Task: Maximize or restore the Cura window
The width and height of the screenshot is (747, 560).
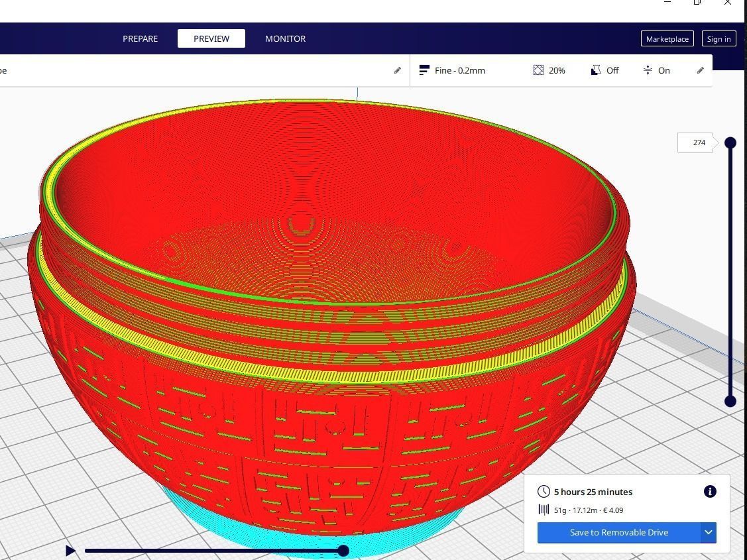Action: coord(697,3)
